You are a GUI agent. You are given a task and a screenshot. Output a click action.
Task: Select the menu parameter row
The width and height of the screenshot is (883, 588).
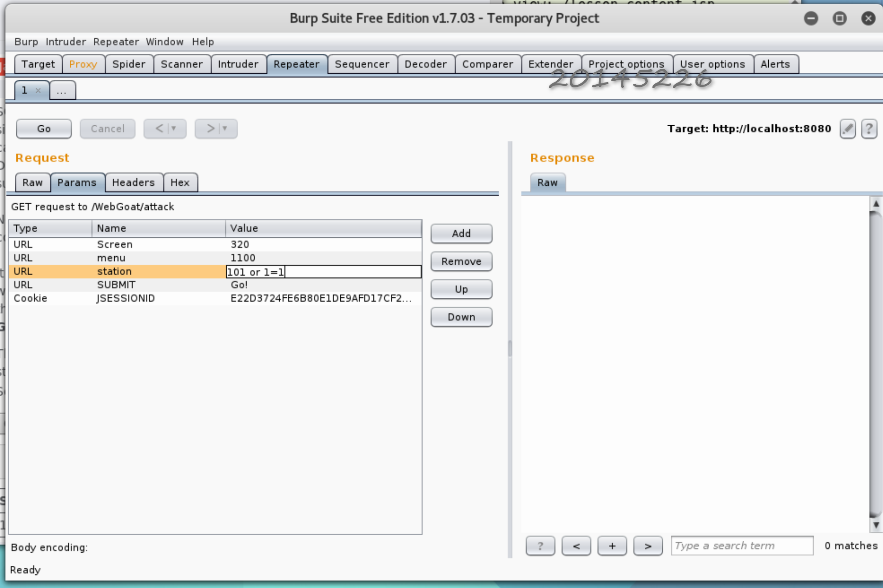pyautogui.click(x=215, y=258)
